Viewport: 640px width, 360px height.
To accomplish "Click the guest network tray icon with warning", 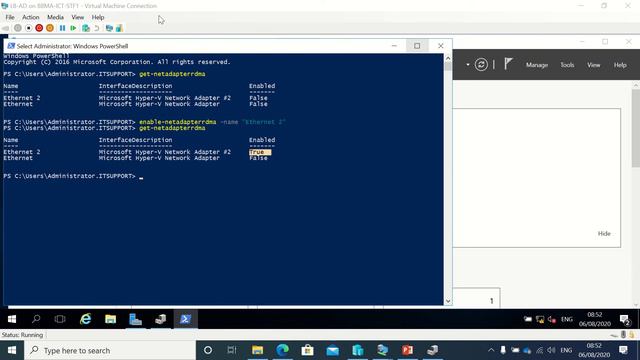I will (540, 320).
